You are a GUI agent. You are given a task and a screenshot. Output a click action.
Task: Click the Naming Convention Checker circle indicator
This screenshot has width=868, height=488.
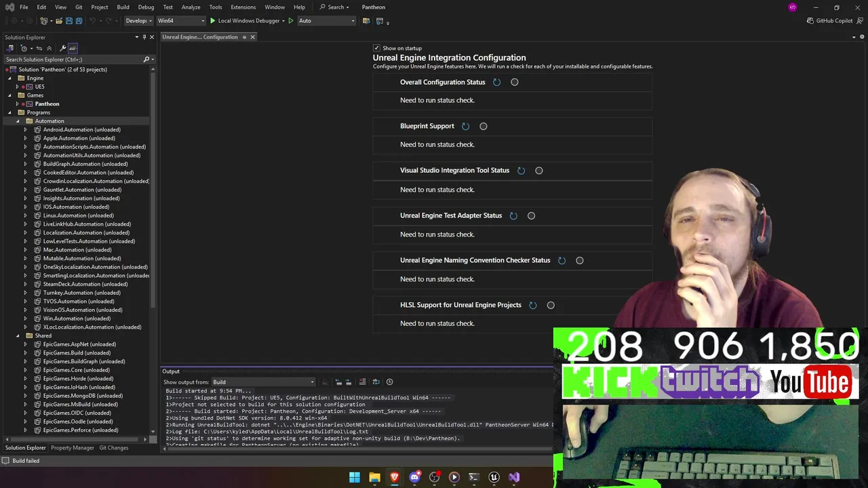pyautogui.click(x=580, y=260)
